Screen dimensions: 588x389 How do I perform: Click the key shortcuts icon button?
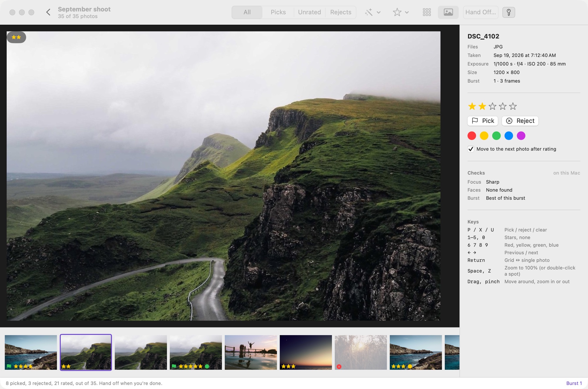(x=509, y=12)
